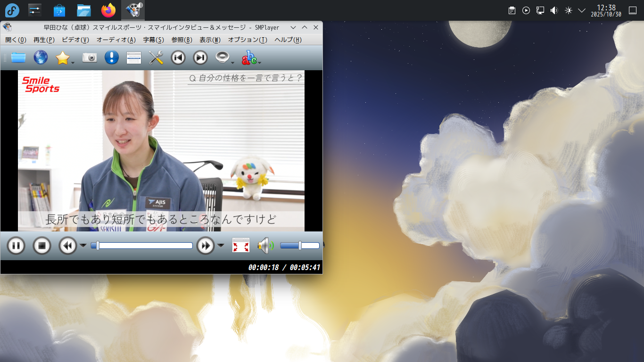644x362 pixels.
Task: Open the media player tray icon
Action: [x=526, y=10]
